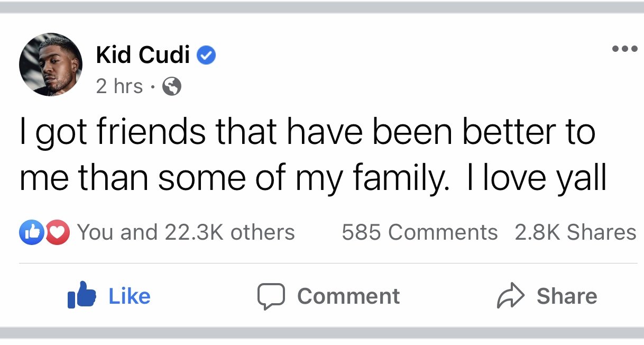Open Kid Cudi's profile picture
Image resolution: width=644 pixels, height=345 pixels.
coord(51,65)
